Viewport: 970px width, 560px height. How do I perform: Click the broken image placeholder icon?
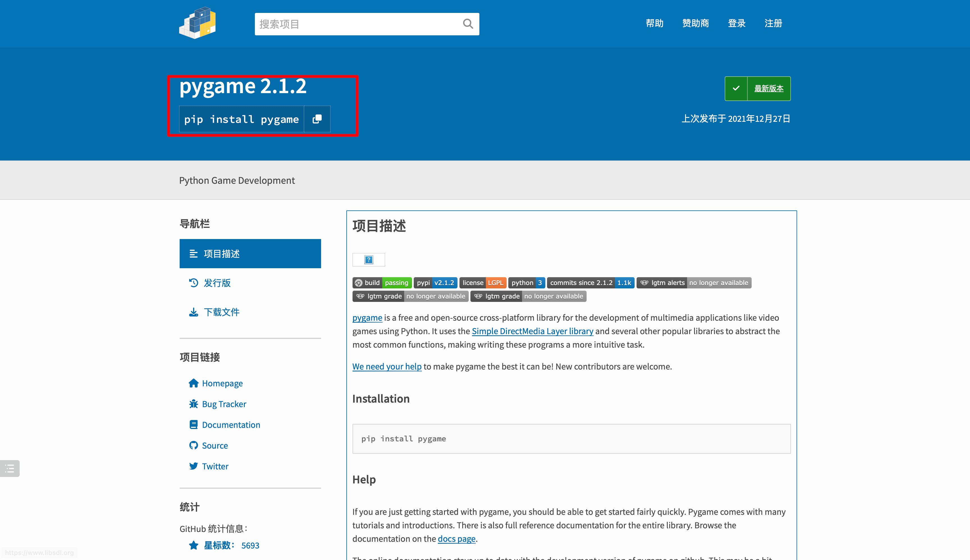[x=369, y=260]
